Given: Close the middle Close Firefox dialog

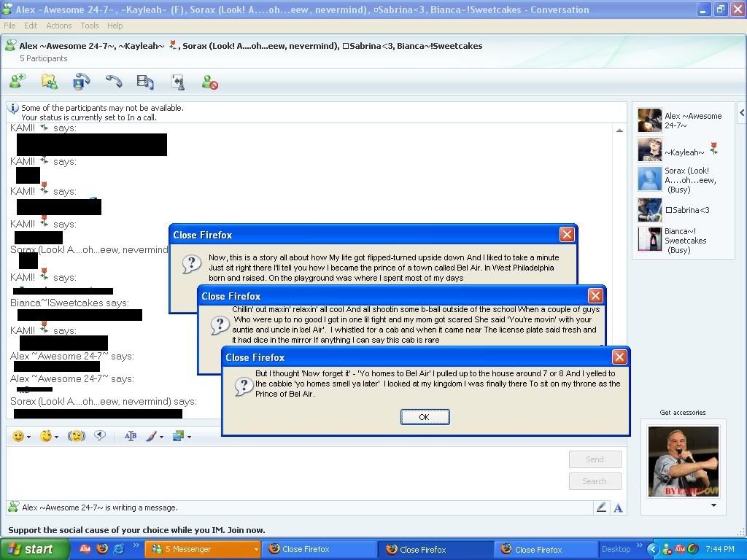Looking at the screenshot, I should (x=595, y=296).
